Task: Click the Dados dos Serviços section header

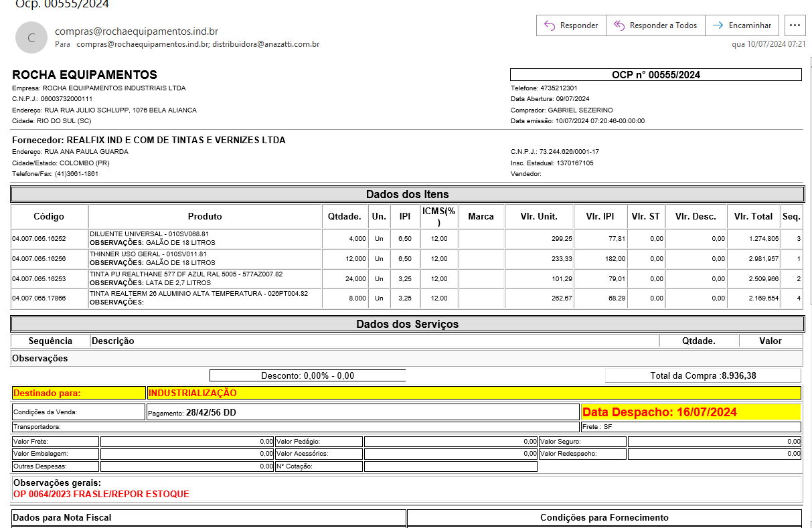Action: 407,324
